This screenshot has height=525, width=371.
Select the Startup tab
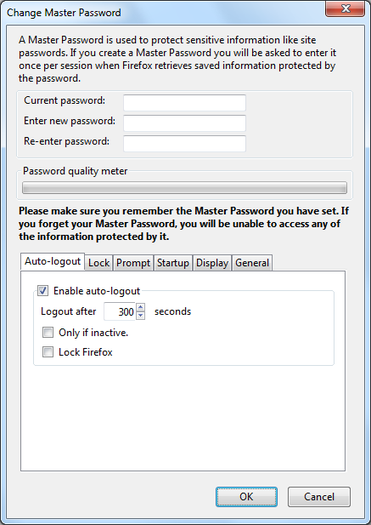(x=173, y=263)
